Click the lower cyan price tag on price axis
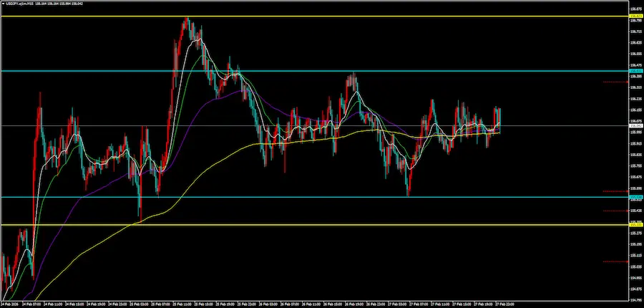The width and height of the screenshot is (644, 308). [635, 197]
